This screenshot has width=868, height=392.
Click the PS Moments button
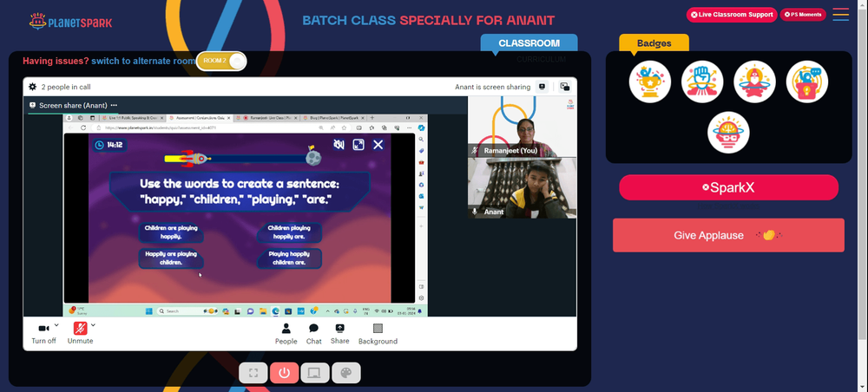click(x=803, y=15)
